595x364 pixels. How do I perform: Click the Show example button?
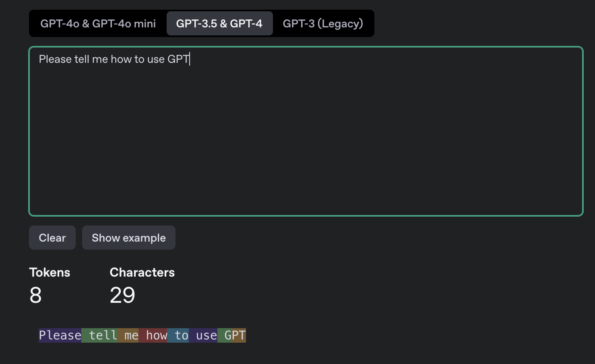click(x=129, y=238)
